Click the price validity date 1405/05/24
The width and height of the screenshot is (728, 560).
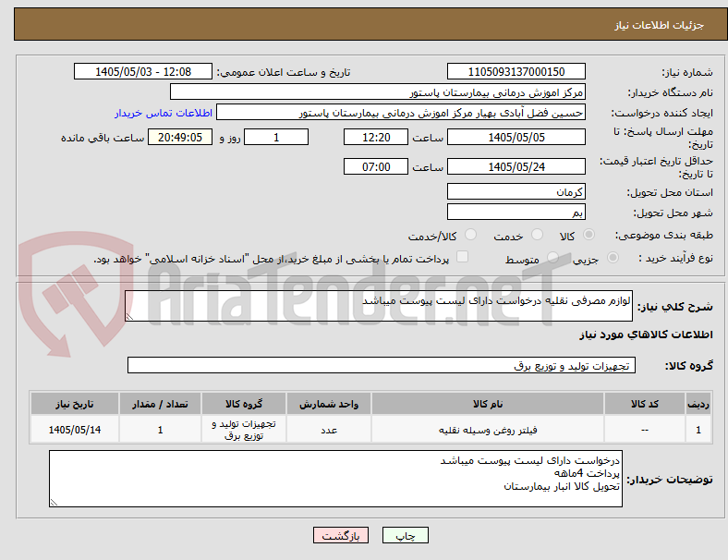click(x=516, y=166)
